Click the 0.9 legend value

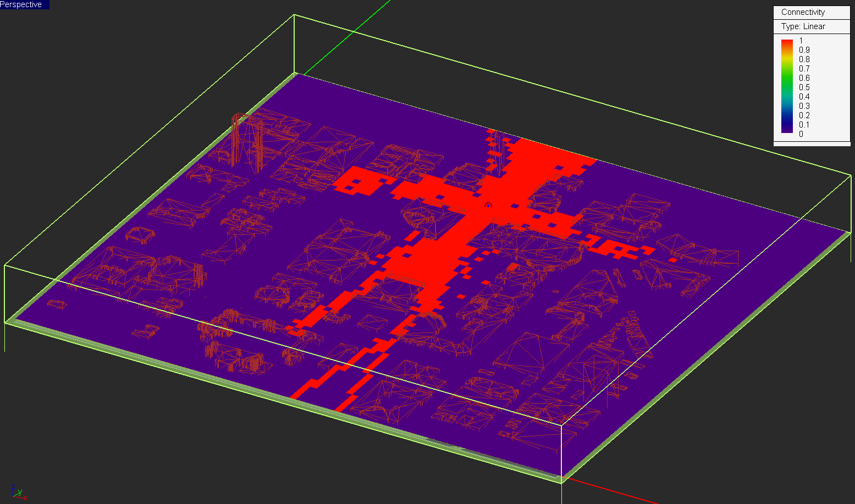804,50
